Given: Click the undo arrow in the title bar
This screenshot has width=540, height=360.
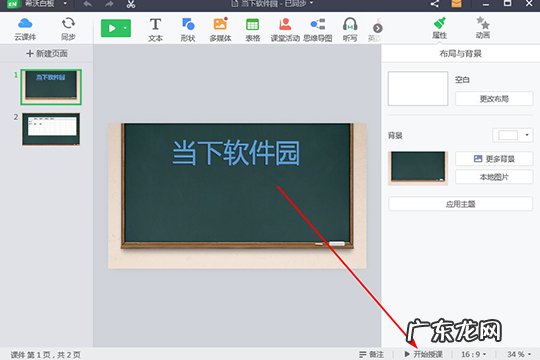Looking at the screenshot, I should (87, 4).
